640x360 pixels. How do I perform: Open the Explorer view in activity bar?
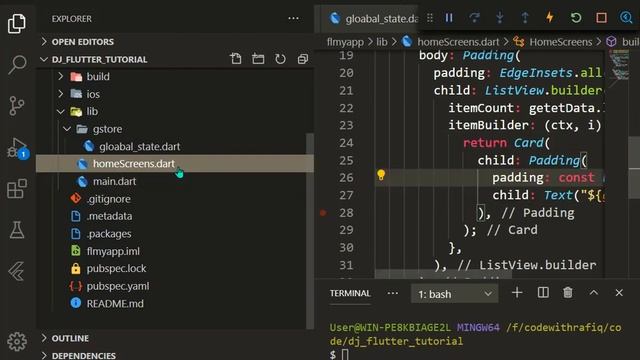pos(17,23)
